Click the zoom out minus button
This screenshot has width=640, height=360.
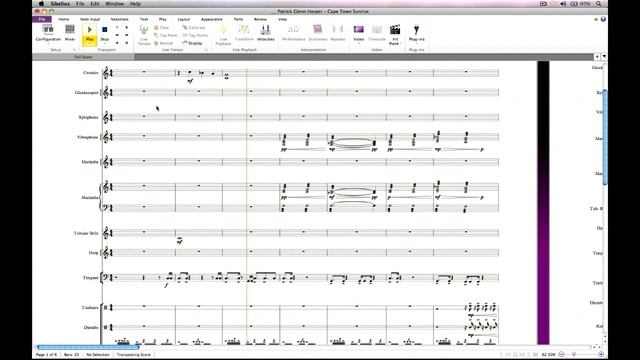[x=561, y=355]
